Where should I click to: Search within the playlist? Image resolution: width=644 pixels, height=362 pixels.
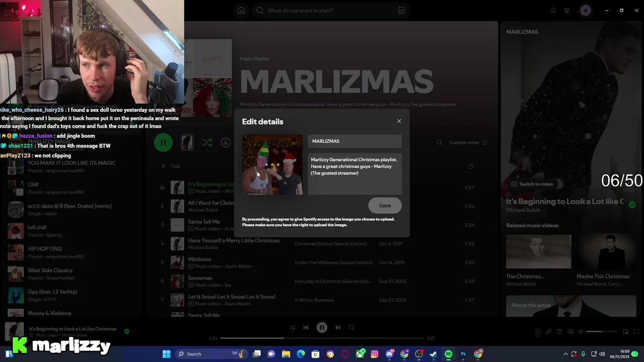point(439,143)
